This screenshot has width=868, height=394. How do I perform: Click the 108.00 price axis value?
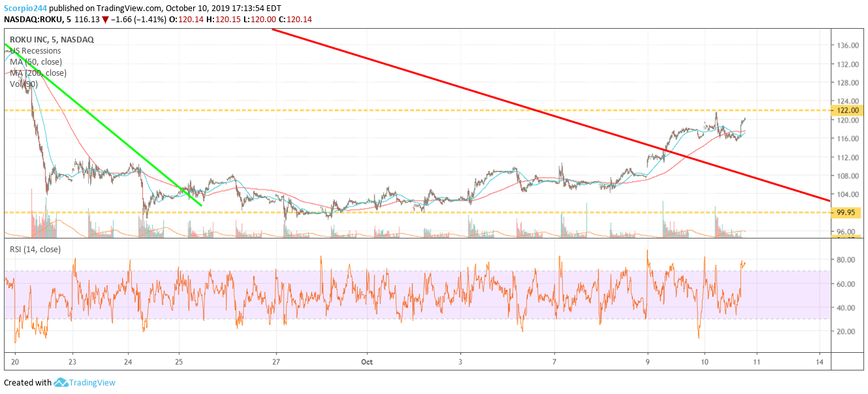tap(846, 176)
